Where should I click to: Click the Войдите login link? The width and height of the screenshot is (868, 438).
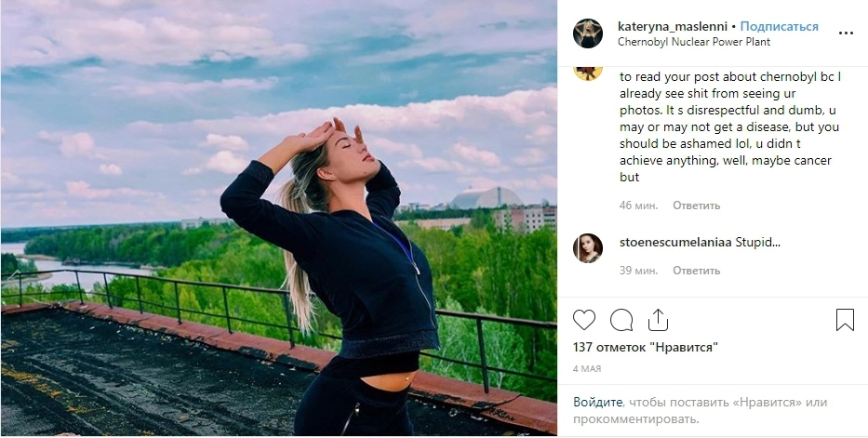coord(597,403)
